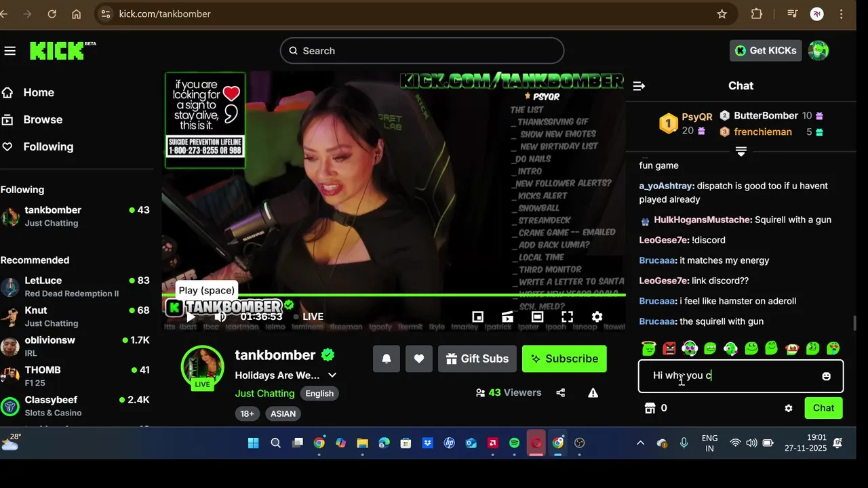868x488 pixels.
Task: Collapse the chat panel
Action: [639, 86]
